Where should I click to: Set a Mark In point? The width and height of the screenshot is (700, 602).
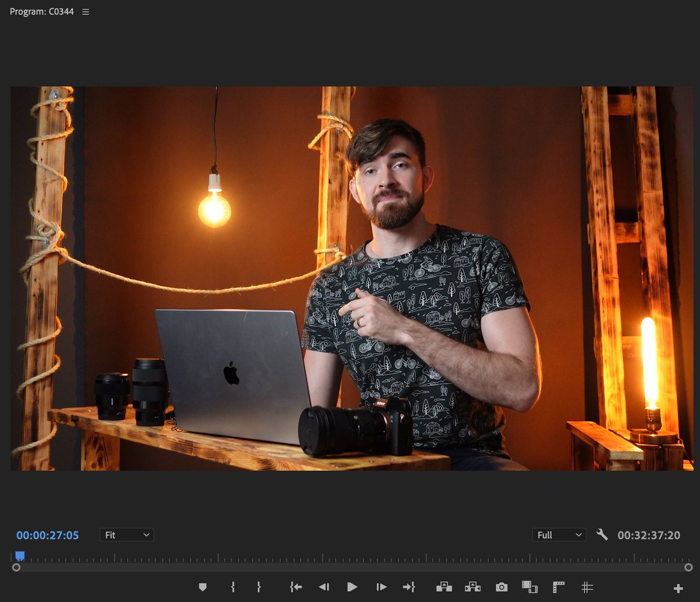232,587
